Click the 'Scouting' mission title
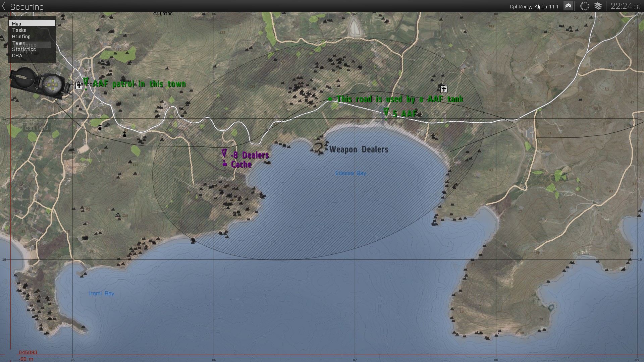The width and height of the screenshot is (644, 362). pyautogui.click(x=27, y=7)
